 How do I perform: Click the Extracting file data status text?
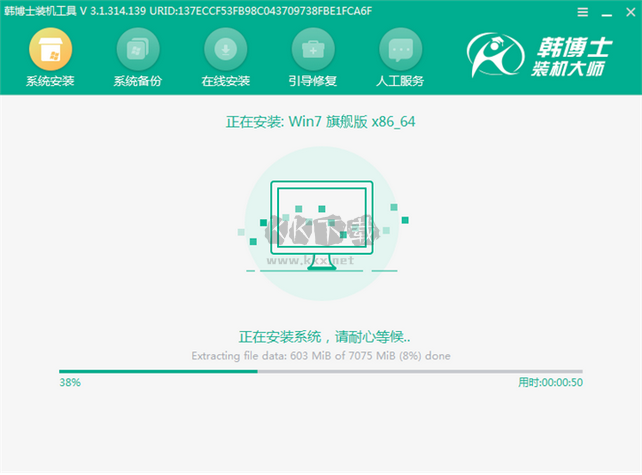(321, 356)
